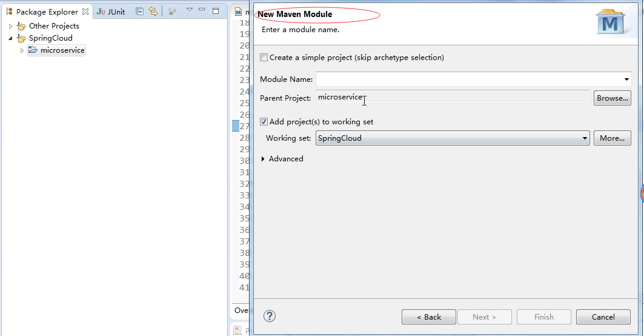Click the SpringCloud working set icon
Image resolution: width=644 pixels, height=336 pixels.
point(21,39)
